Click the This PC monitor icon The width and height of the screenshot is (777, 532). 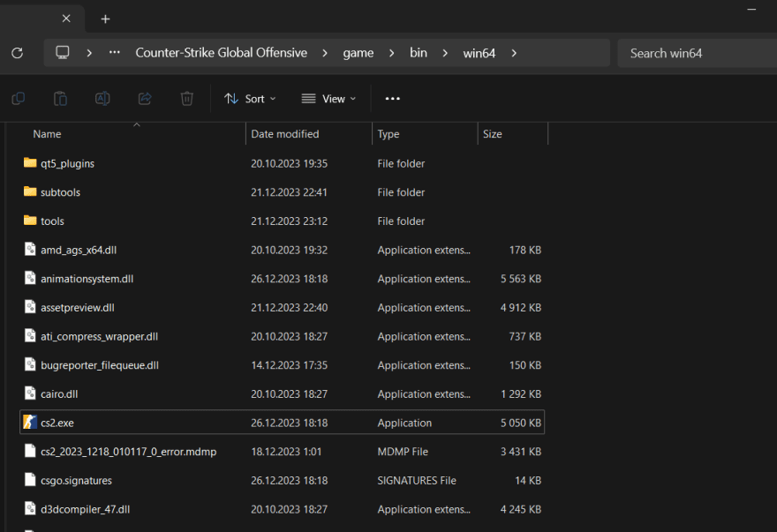(x=63, y=53)
